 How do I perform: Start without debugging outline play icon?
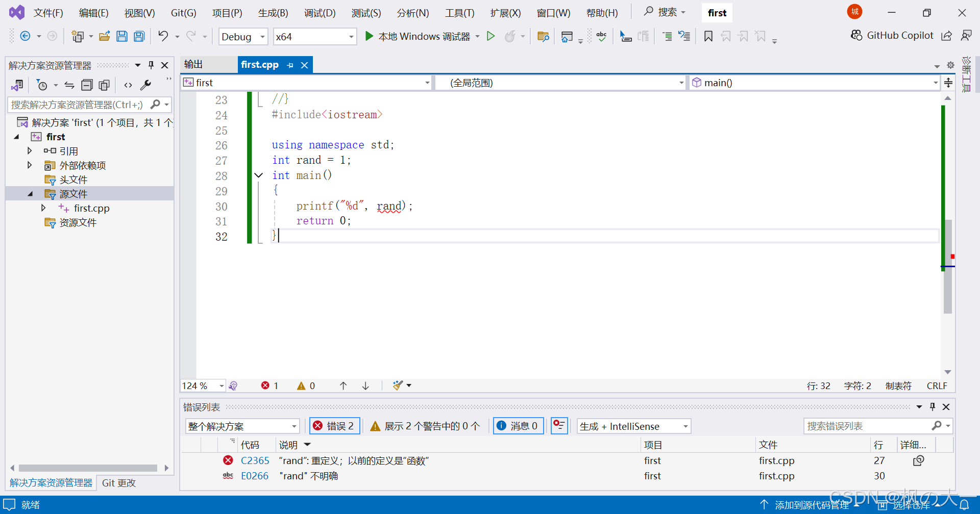(491, 36)
